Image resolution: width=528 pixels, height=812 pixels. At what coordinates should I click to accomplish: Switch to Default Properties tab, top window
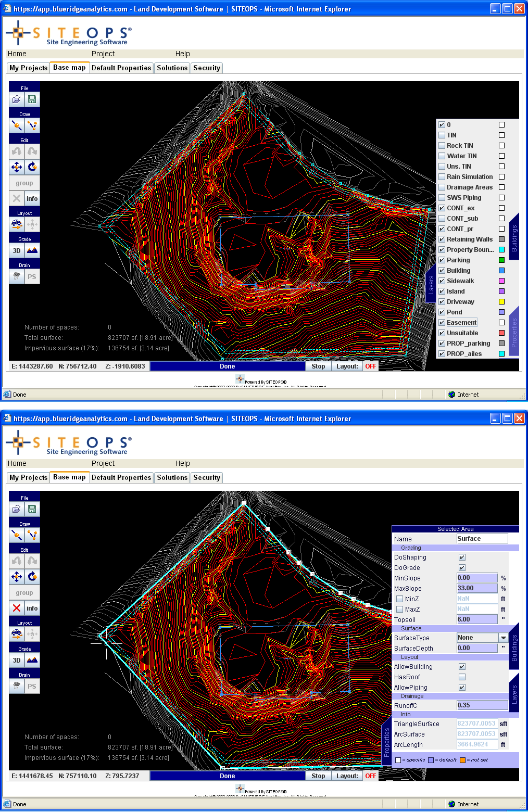(121, 68)
